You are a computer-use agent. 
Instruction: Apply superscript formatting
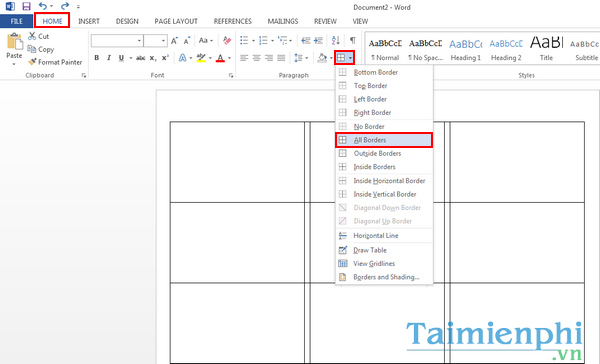point(165,58)
